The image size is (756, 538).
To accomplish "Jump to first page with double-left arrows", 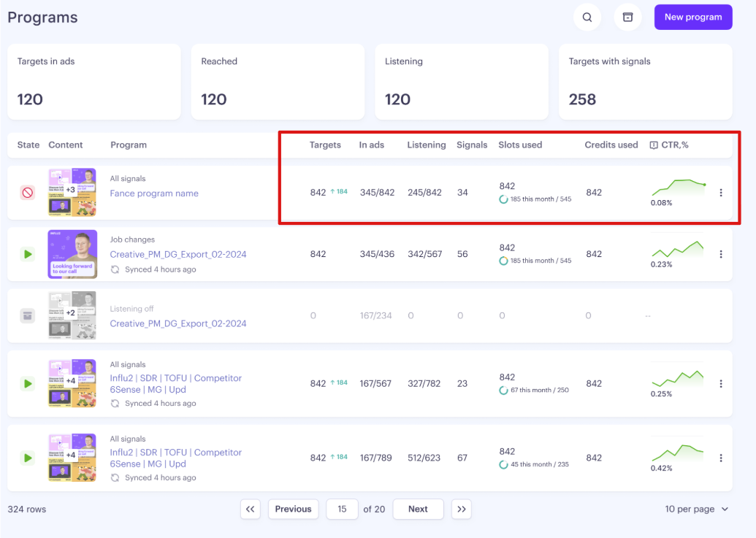I will (x=251, y=509).
